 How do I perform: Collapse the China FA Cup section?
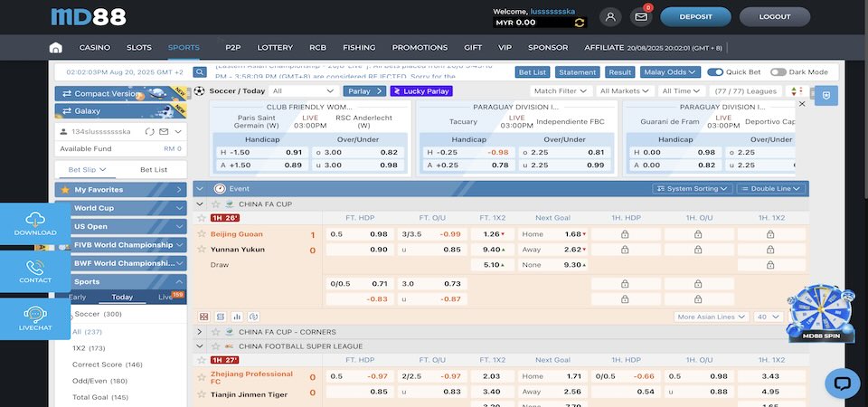[x=200, y=203]
